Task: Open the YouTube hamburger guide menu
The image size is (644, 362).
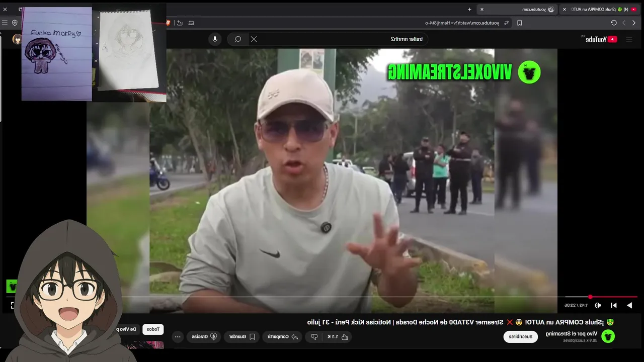Action: (629, 39)
